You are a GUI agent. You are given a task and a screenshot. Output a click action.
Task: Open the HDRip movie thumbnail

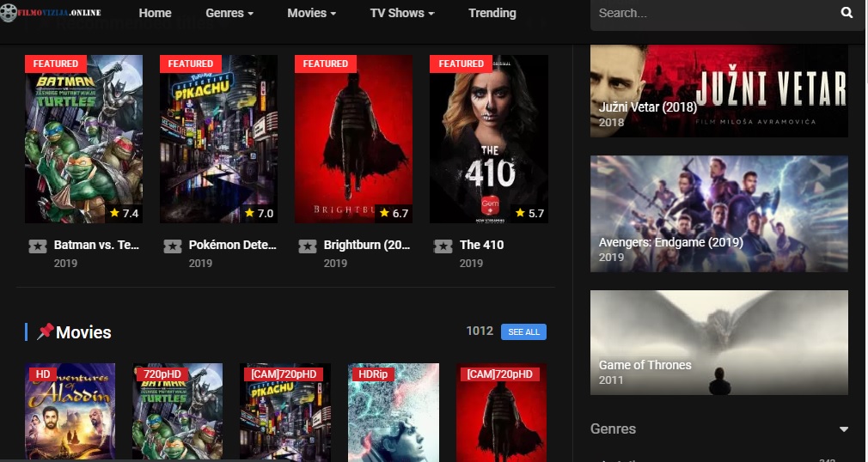pyautogui.click(x=394, y=411)
